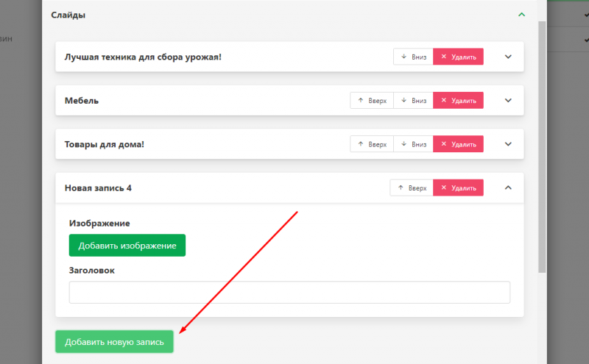Click the vertical scrollbar of the dialog
589x364 pixels.
coord(543,147)
